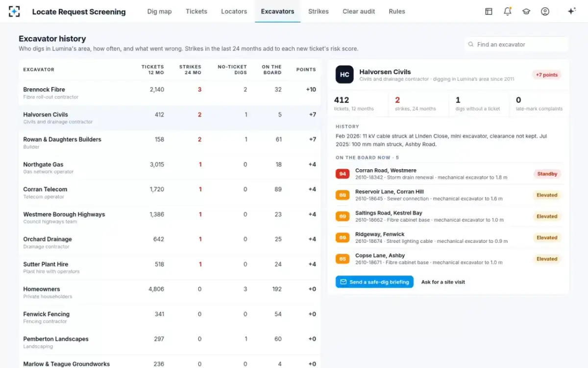Select the Westmere Borough Highways row

click(x=170, y=217)
